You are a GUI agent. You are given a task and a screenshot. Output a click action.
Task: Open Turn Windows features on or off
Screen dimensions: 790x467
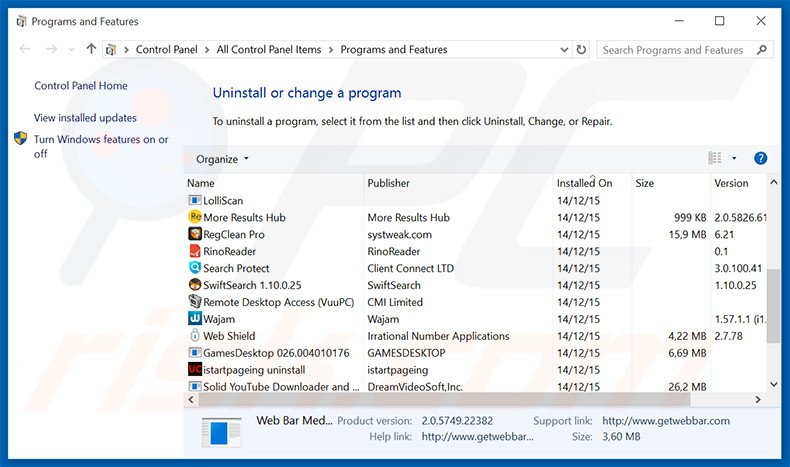[x=101, y=146]
